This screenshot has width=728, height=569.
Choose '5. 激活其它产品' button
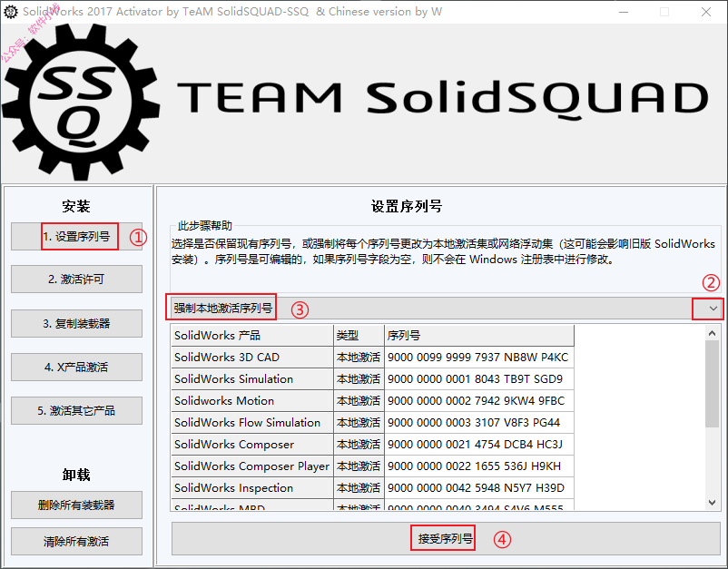tap(76, 411)
